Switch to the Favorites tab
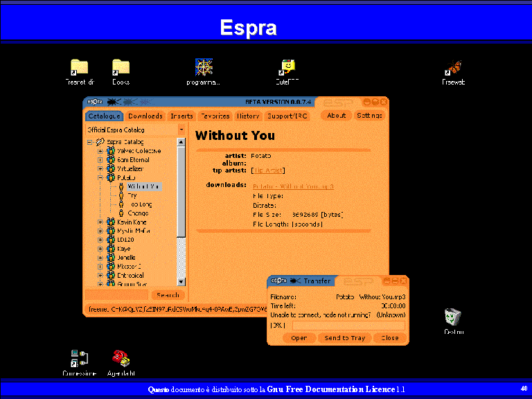 coord(215,116)
